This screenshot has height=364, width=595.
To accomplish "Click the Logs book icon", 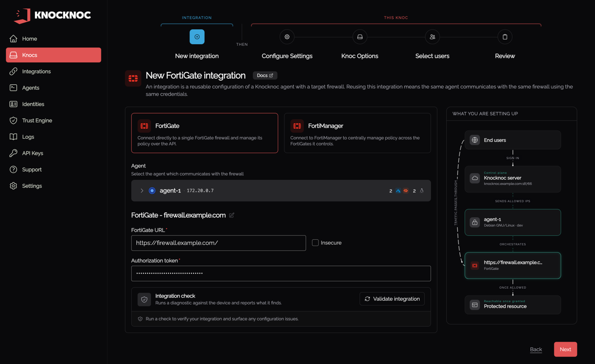I will pyautogui.click(x=13, y=137).
